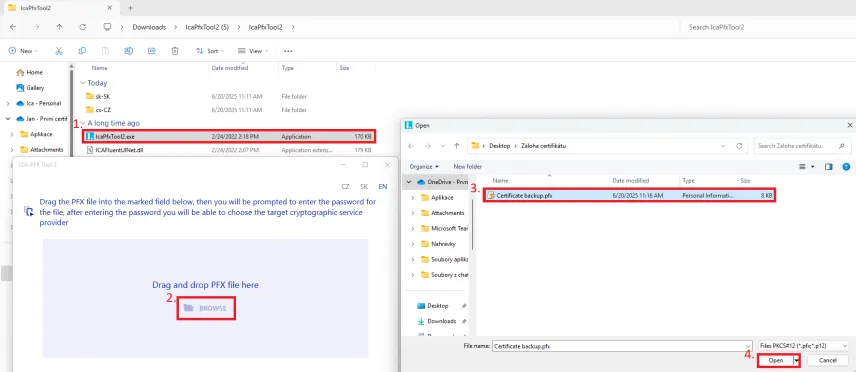Click the File name input field
The height and width of the screenshot is (372, 856).
pyautogui.click(x=618, y=346)
